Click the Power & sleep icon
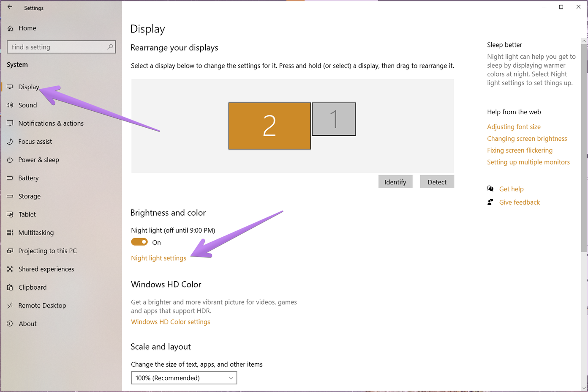 10,159
